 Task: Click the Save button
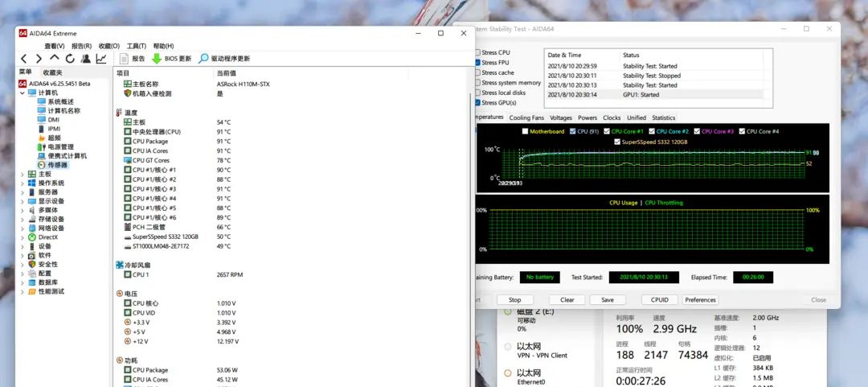coord(608,300)
